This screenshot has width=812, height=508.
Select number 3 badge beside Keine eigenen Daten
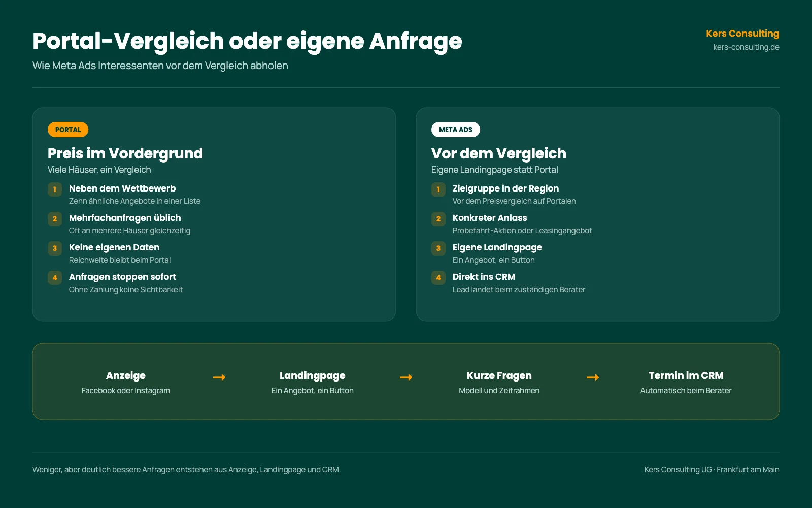point(55,248)
